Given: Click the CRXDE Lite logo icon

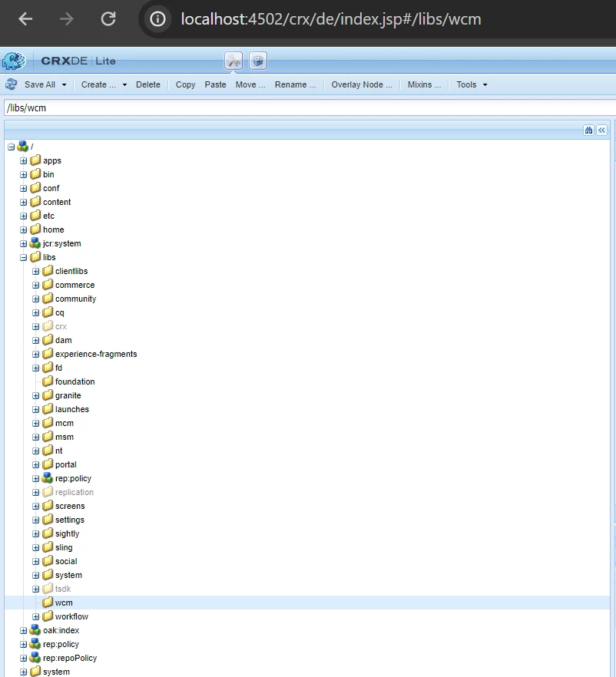Looking at the screenshot, I should pos(14,61).
